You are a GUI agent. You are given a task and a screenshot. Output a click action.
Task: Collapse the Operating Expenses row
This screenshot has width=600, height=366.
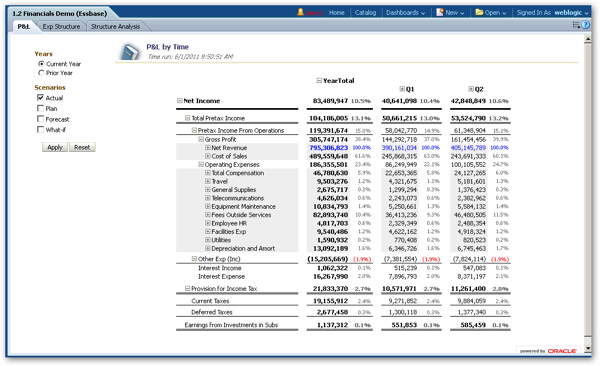(x=201, y=165)
